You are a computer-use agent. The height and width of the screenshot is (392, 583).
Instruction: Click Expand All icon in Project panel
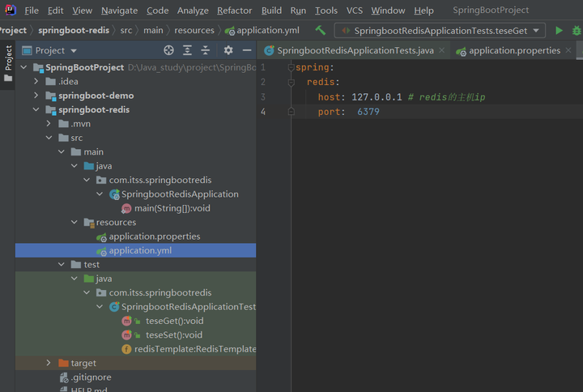coord(187,50)
